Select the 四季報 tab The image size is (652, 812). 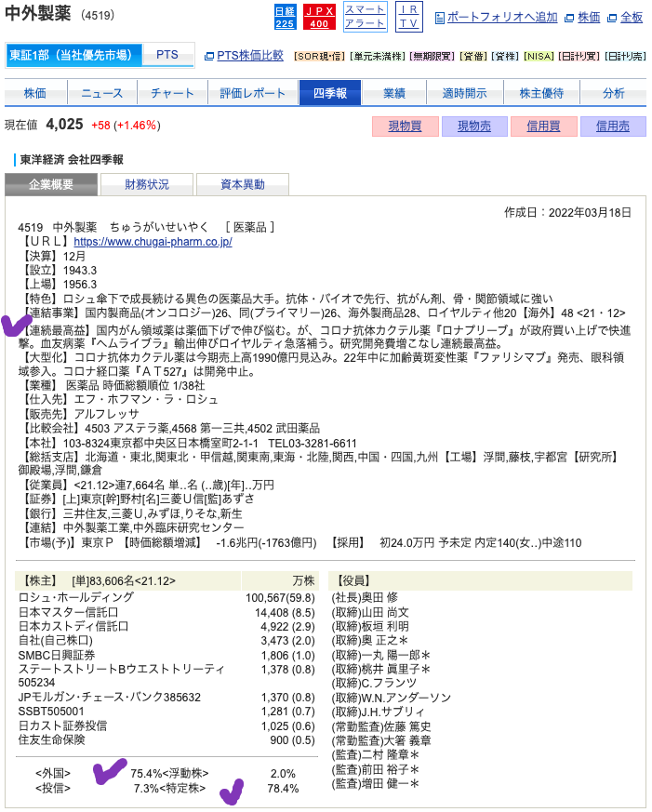330,93
